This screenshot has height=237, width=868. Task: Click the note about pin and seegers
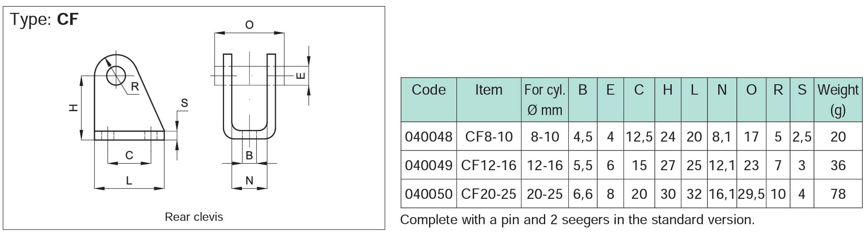577,220
